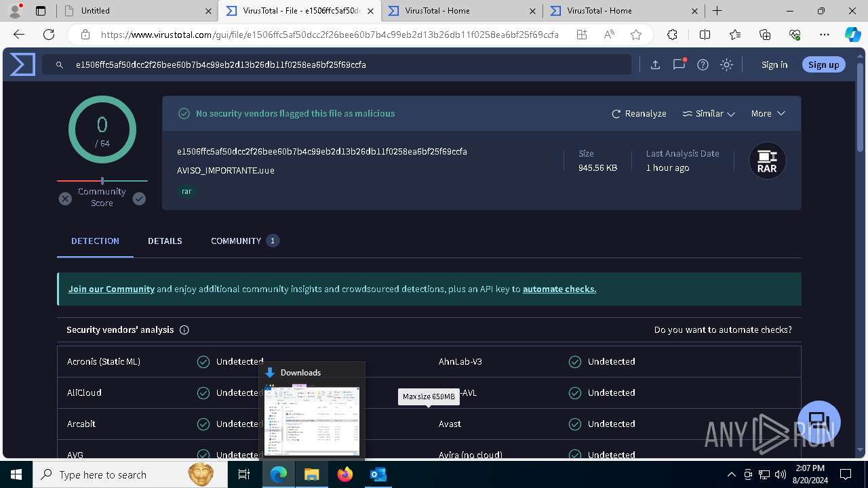This screenshot has height=488, width=868.
Task: Click the site info lock icon
Action: click(x=85, y=35)
